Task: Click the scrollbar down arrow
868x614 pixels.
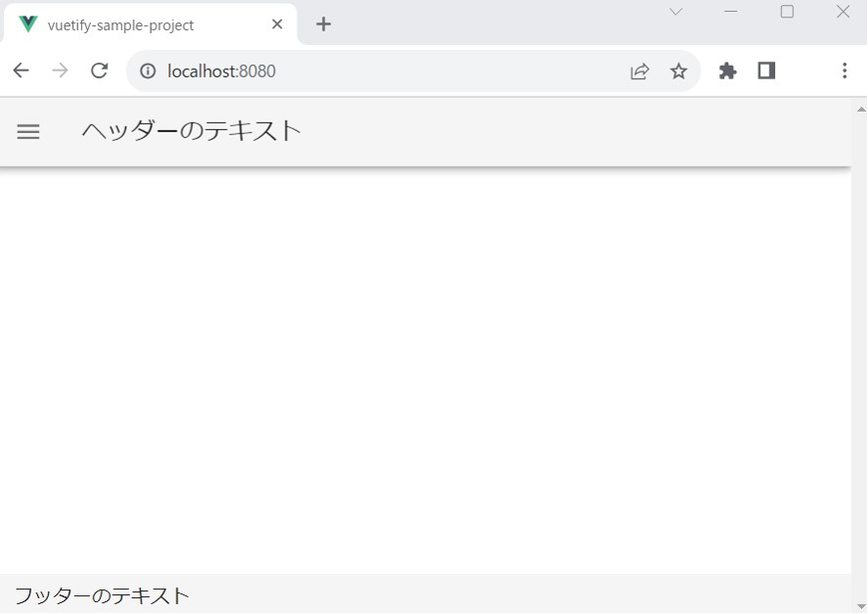Action: point(861,606)
